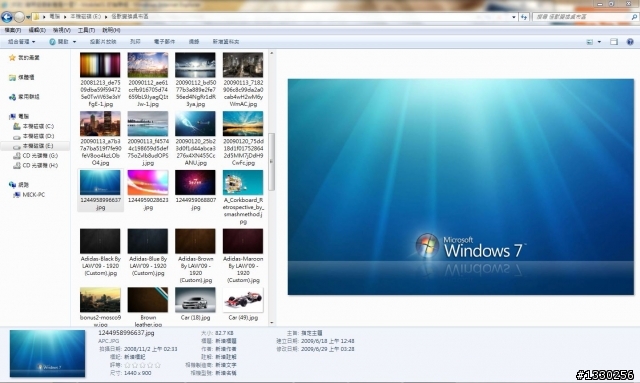Select sunset thumbnail 20090120_75dd
Viewport: 640px width, 383px height.
(243, 124)
